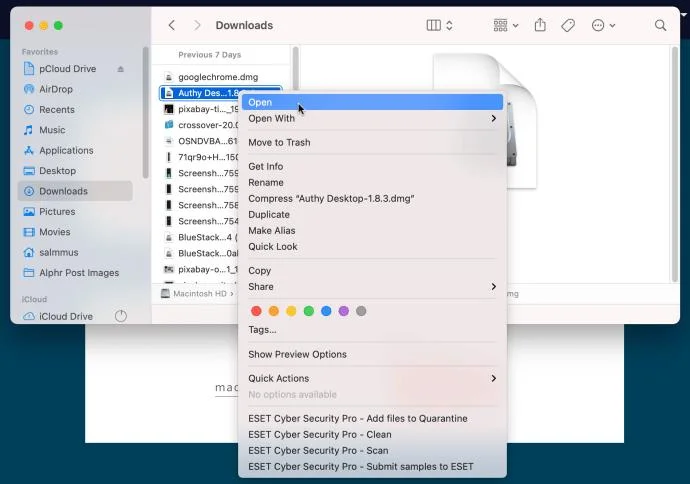
Task: Click the Share toolbar icon
Action: (x=540, y=26)
